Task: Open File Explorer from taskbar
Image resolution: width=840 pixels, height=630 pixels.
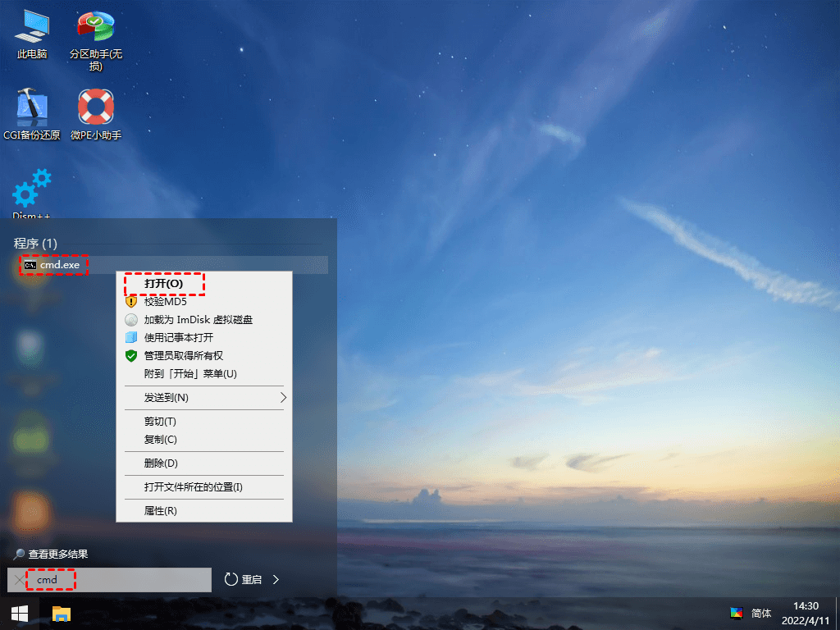Action: (x=61, y=614)
